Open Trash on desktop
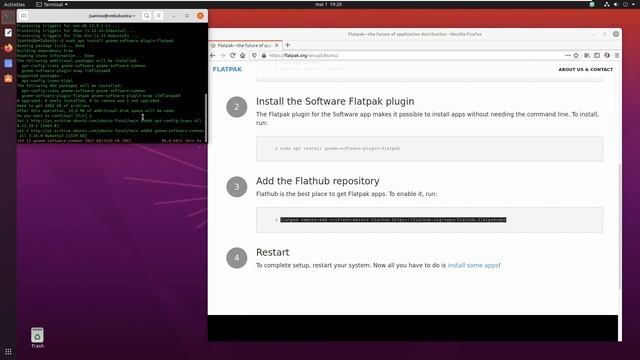 tap(37, 338)
